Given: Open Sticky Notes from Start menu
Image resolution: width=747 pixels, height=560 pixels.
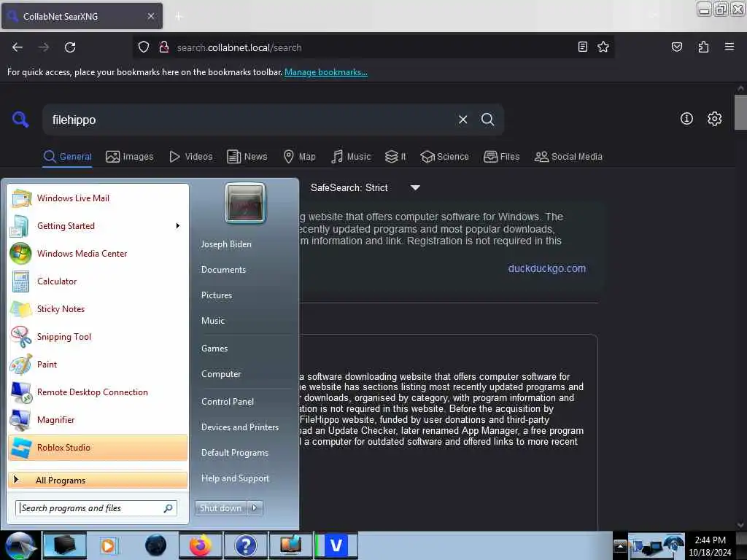Looking at the screenshot, I should coord(98,308).
